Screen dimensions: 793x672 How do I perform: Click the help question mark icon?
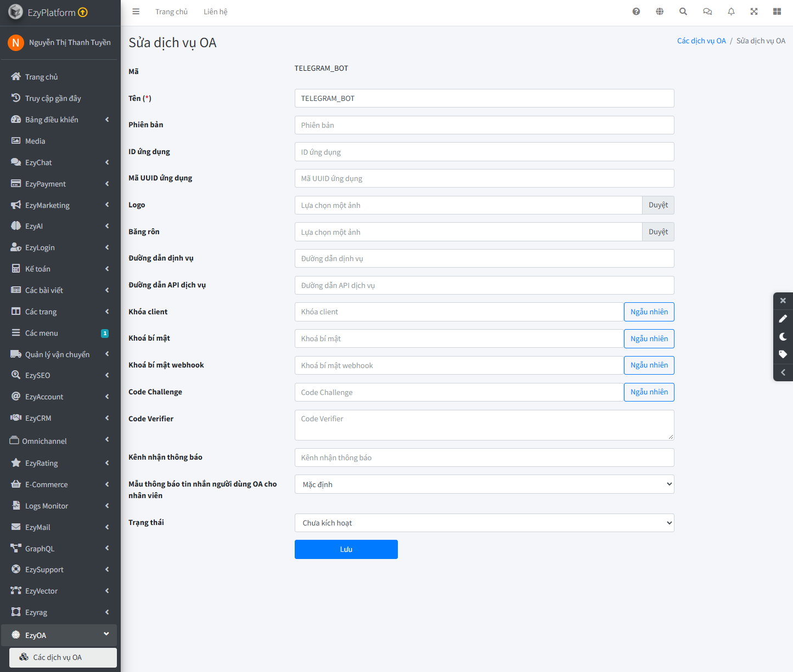click(x=636, y=12)
